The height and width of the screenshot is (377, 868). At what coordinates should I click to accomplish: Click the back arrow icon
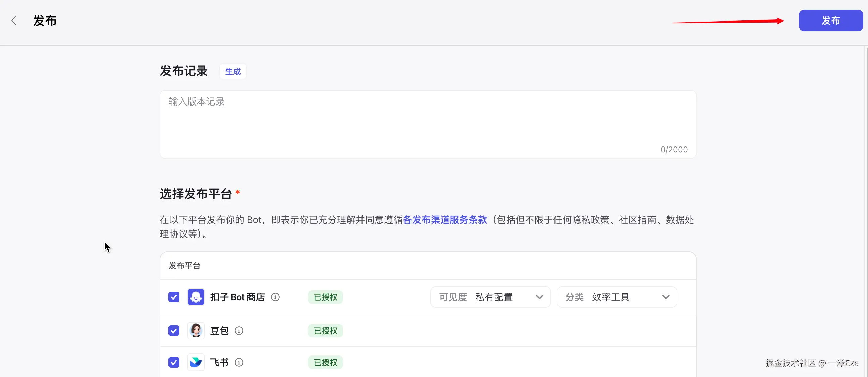click(x=14, y=20)
